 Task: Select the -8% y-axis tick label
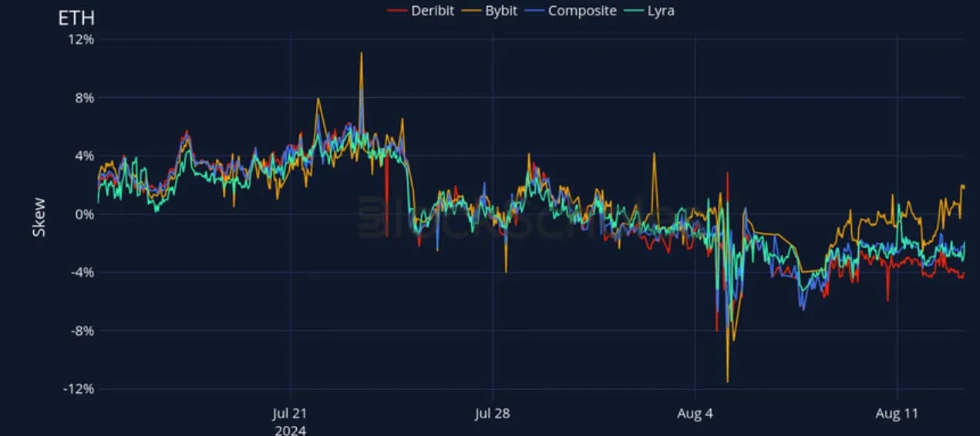(x=81, y=330)
